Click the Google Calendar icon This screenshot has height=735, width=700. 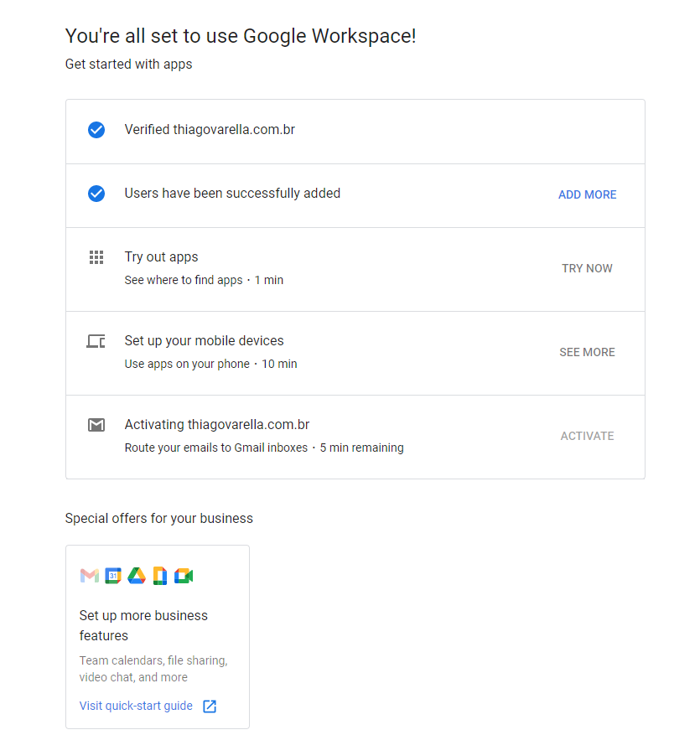tap(113, 576)
